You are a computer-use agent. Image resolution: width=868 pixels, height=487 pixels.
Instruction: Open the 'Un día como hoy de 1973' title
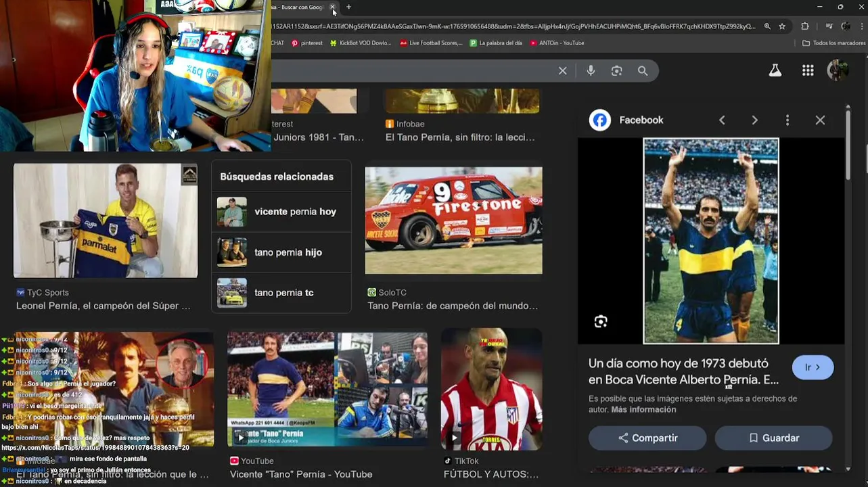pyautogui.click(x=683, y=372)
